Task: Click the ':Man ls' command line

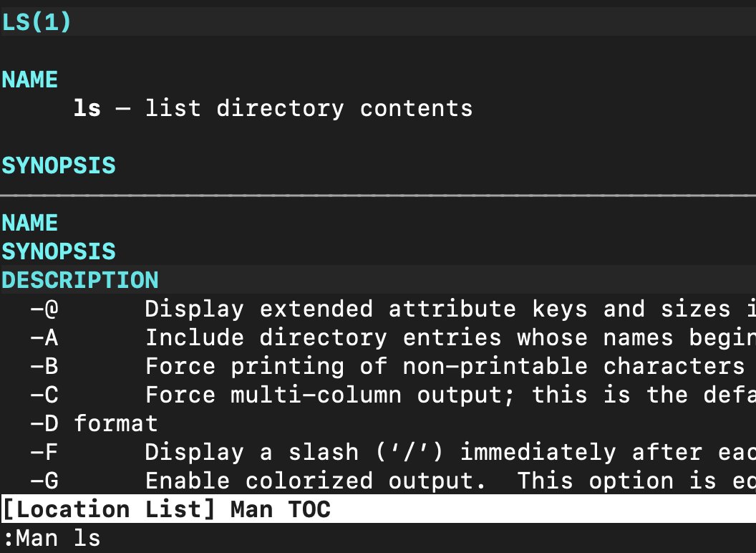Action: [52, 538]
